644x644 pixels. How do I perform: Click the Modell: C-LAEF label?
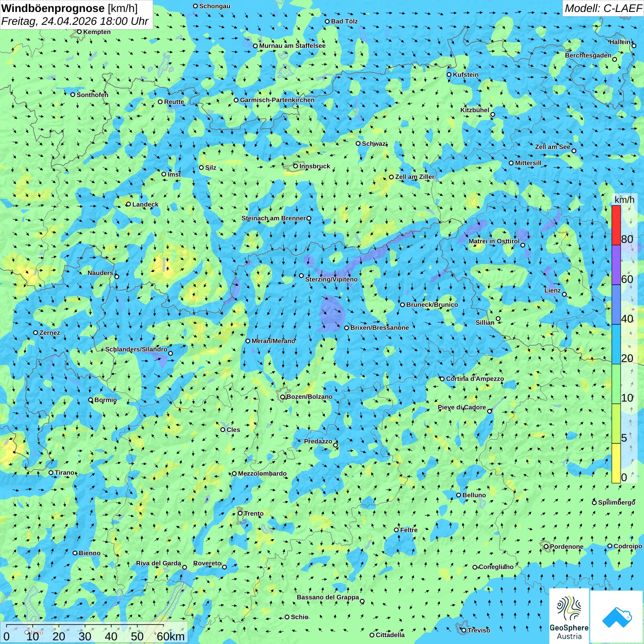point(603,8)
